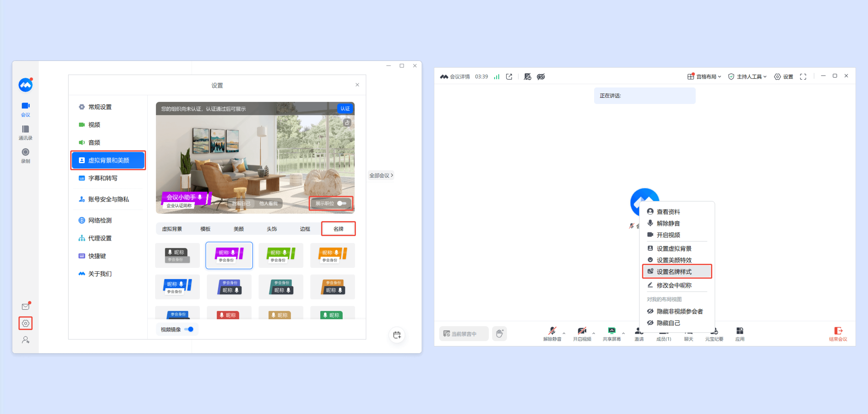Click 结束会议 to end meeting
This screenshot has height=414, width=868.
point(838,334)
